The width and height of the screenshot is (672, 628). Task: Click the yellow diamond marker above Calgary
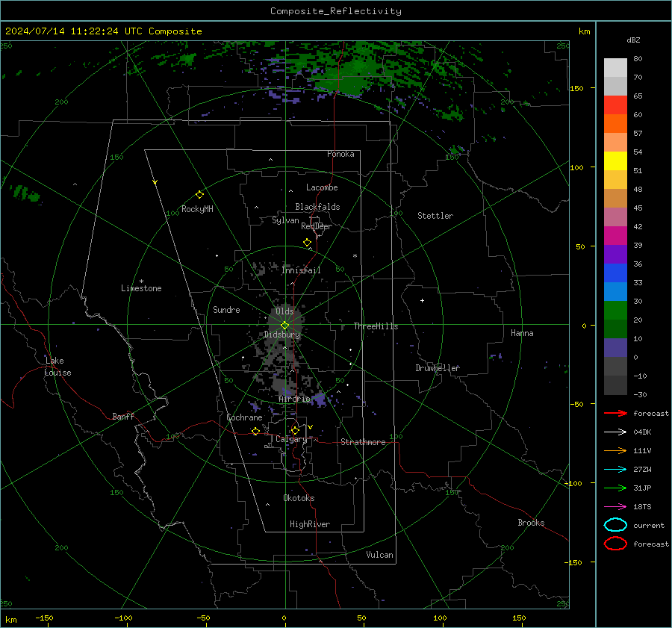295,430
